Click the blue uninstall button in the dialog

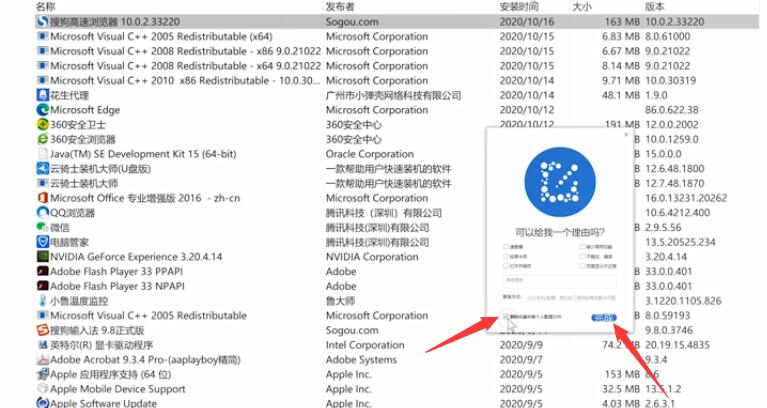[604, 317]
